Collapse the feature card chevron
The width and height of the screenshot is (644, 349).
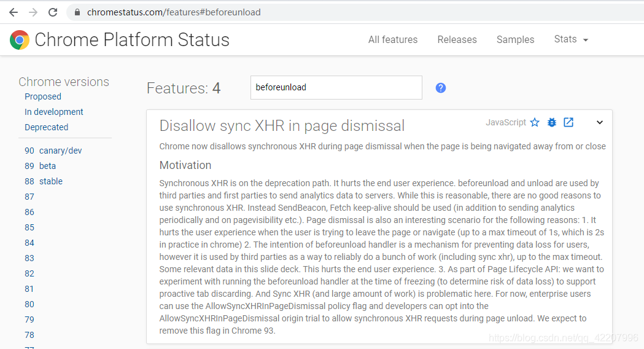600,122
